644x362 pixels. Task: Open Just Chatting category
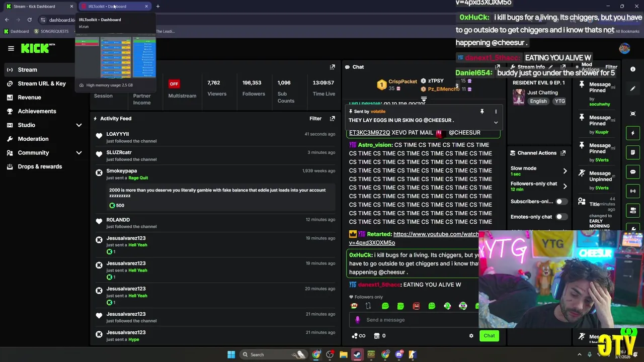pyautogui.click(x=542, y=93)
